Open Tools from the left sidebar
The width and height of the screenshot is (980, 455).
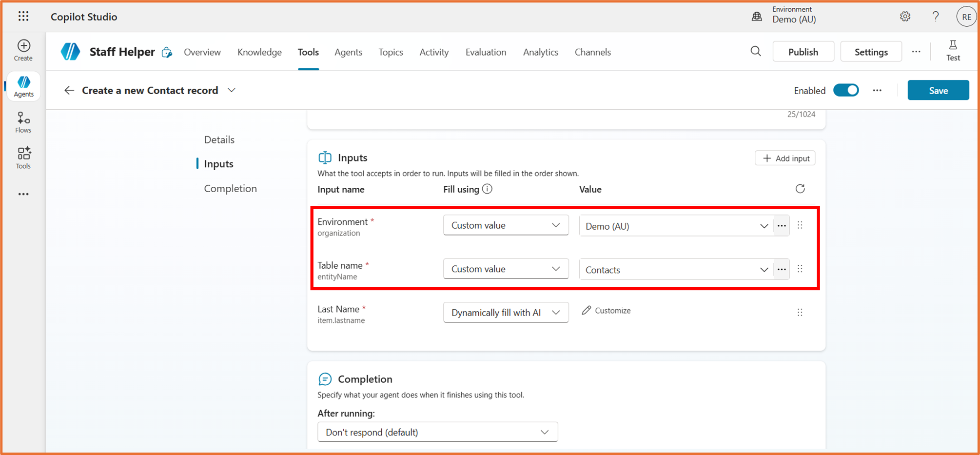pos(23,158)
